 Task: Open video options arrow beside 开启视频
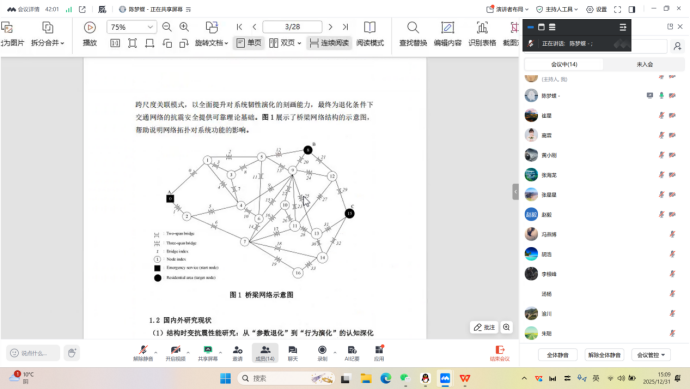tap(188, 352)
